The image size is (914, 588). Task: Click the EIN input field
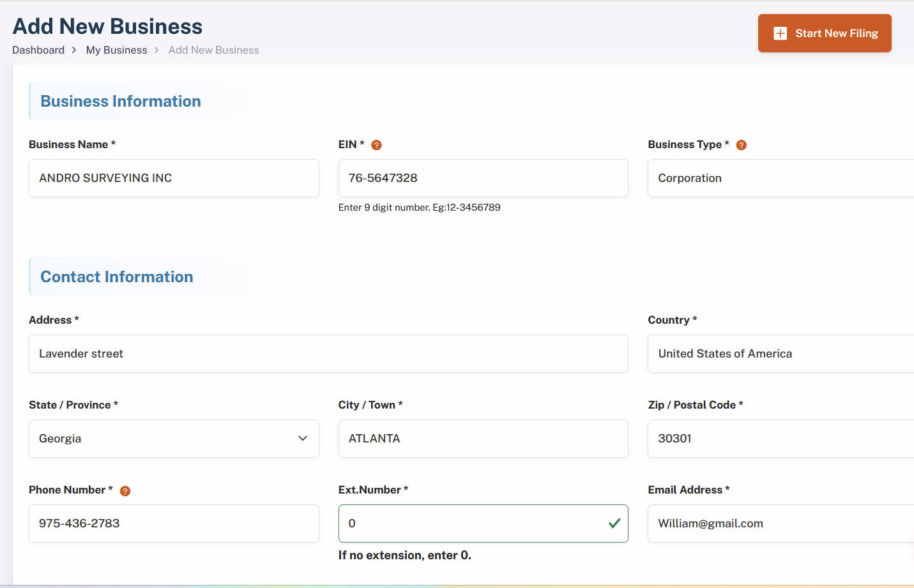(483, 178)
